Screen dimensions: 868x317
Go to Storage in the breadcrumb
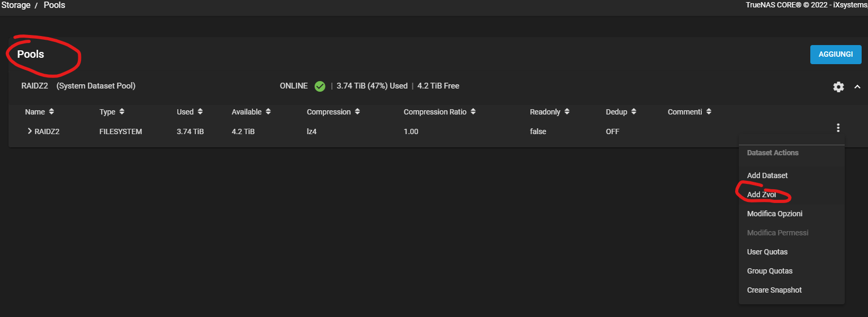tap(16, 5)
